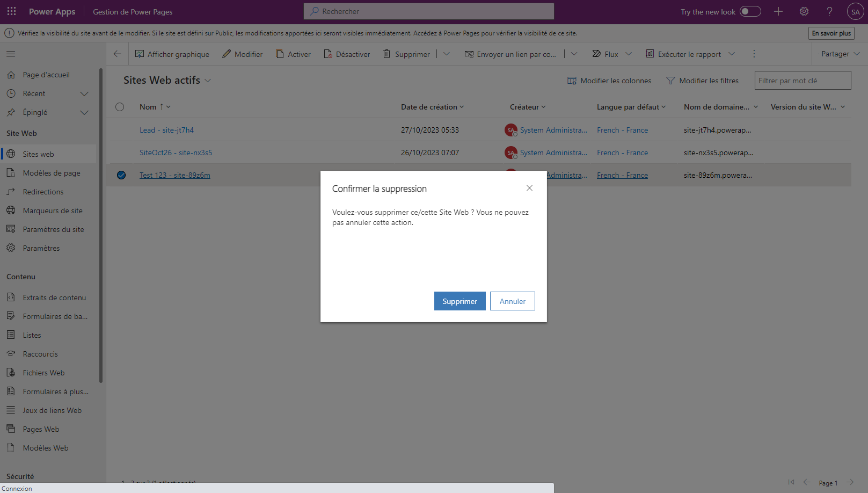The width and height of the screenshot is (868, 493).
Task: Go back using the arrow icon
Action: coord(117,54)
